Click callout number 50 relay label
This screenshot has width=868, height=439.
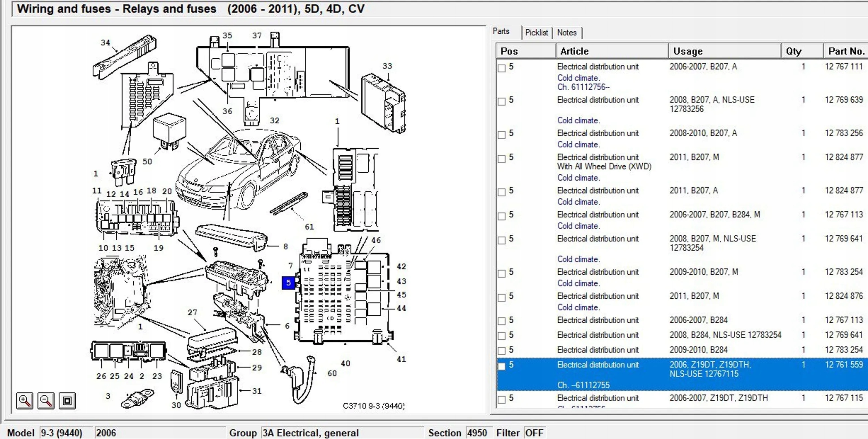[x=147, y=161]
